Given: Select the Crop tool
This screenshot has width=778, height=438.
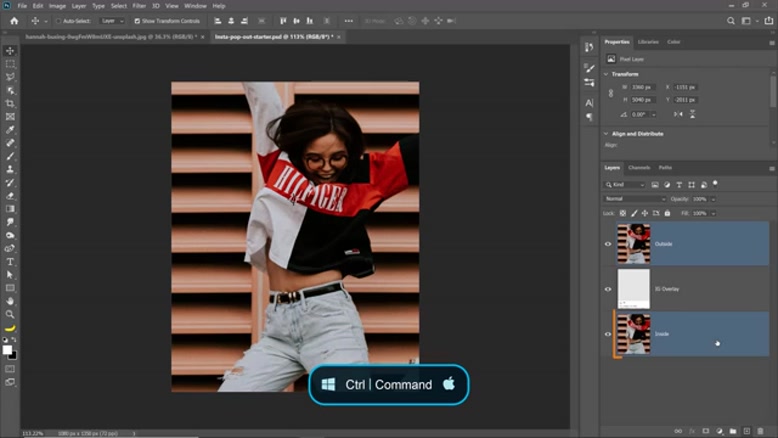Looking at the screenshot, I should pyautogui.click(x=10, y=103).
